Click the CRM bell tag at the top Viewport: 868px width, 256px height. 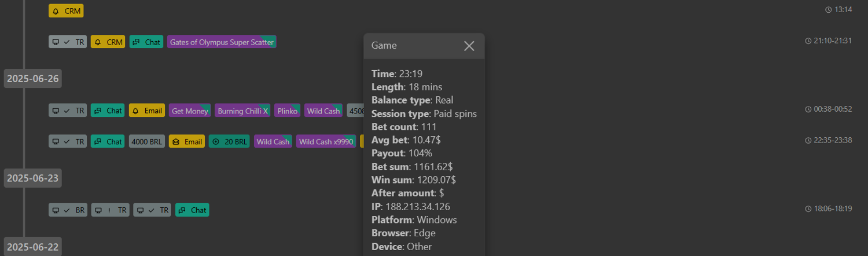point(66,11)
